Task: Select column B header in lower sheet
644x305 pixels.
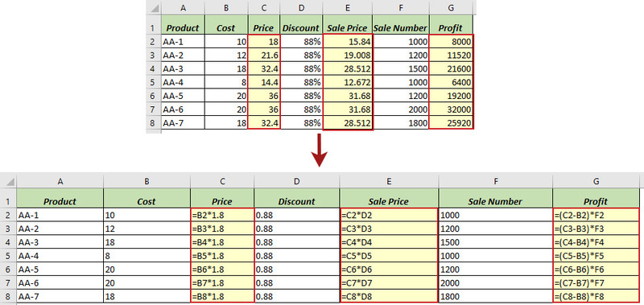Action: point(147,181)
